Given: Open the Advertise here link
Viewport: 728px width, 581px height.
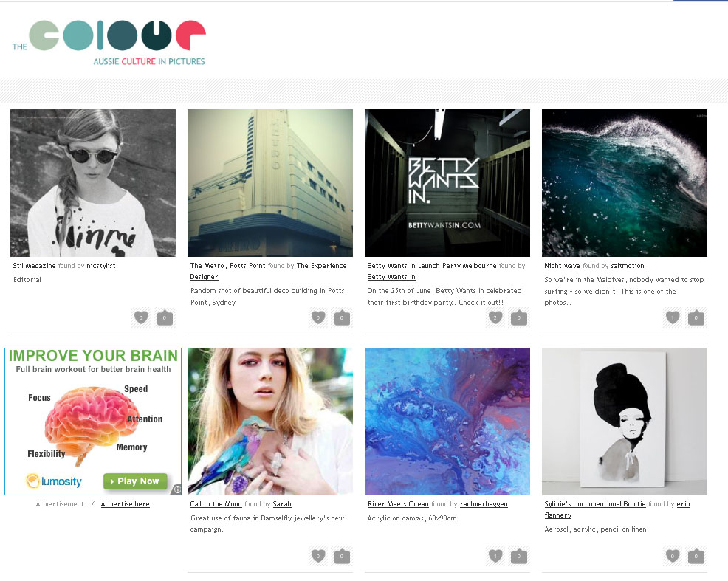Looking at the screenshot, I should tap(126, 504).
